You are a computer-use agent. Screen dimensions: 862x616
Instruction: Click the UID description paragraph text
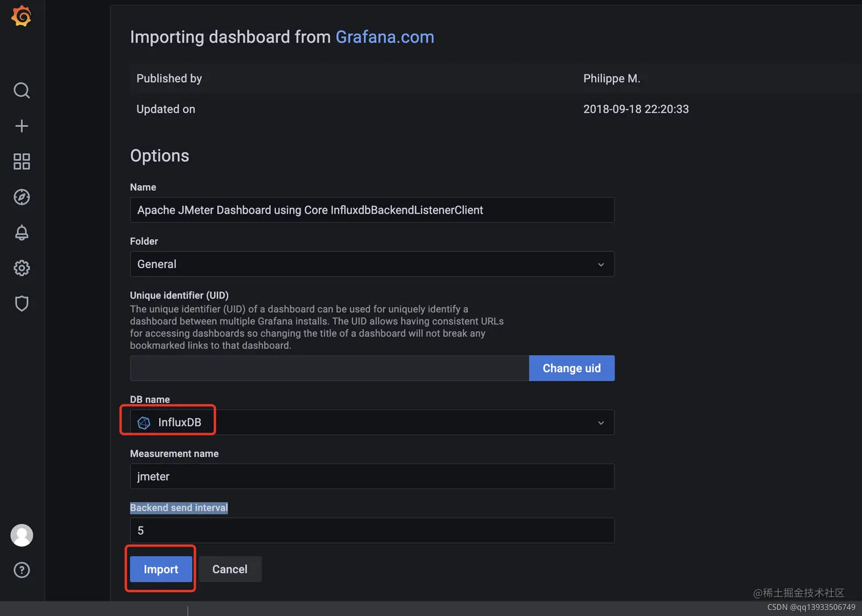(x=317, y=327)
